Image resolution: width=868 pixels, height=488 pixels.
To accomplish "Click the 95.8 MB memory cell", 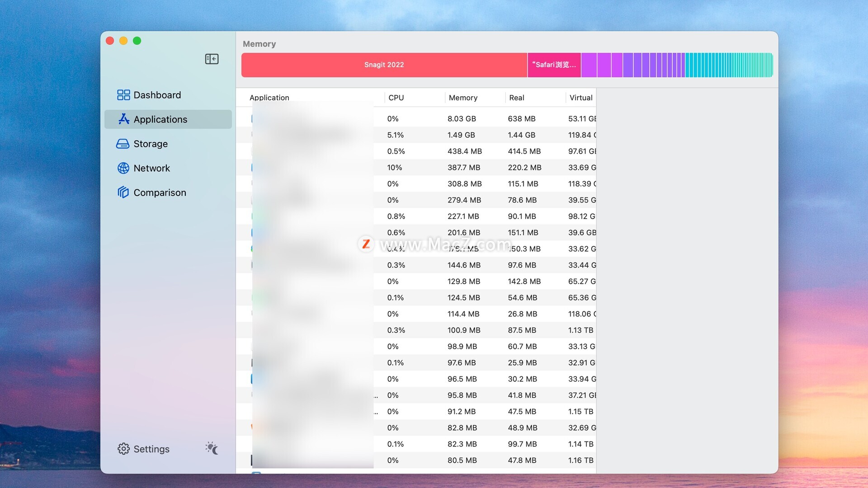I will pyautogui.click(x=462, y=395).
